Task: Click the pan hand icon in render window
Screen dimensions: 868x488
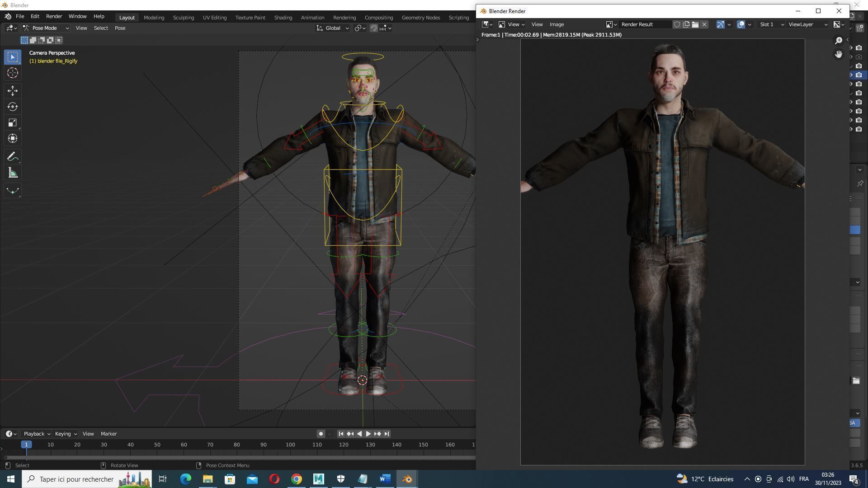Action: click(x=838, y=54)
